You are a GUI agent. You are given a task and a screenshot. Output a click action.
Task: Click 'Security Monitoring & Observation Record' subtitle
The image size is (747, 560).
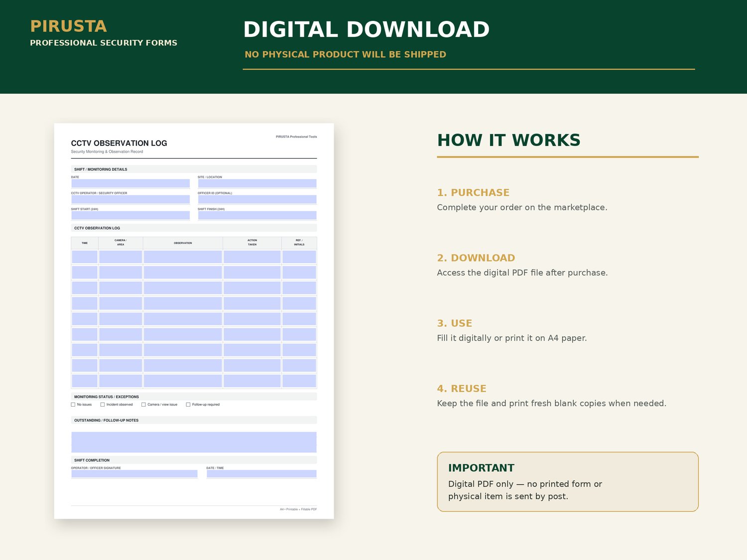(107, 152)
